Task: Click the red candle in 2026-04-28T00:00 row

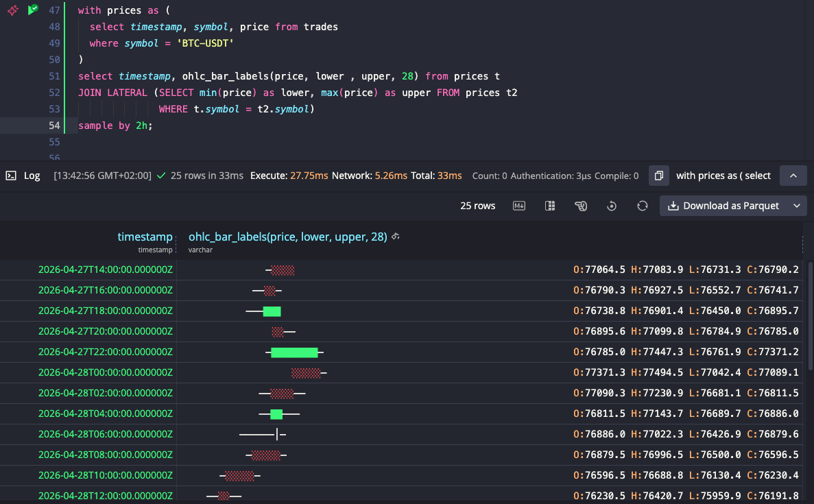Action: [306, 372]
